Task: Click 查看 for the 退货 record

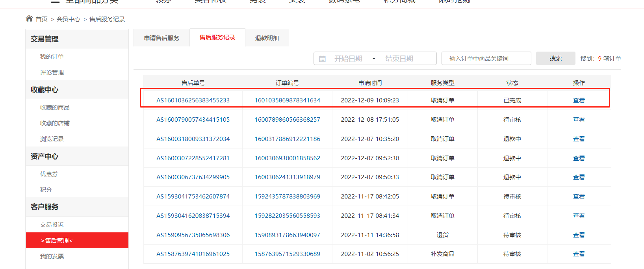Action: (x=579, y=235)
